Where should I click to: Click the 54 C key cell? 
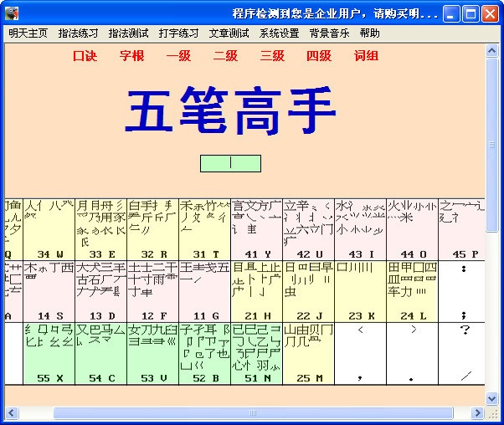[101, 353]
